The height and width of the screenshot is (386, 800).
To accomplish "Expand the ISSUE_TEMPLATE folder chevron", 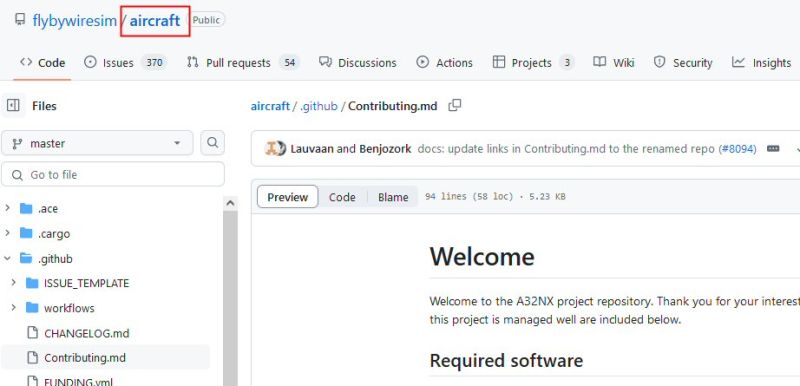I will [x=14, y=283].
